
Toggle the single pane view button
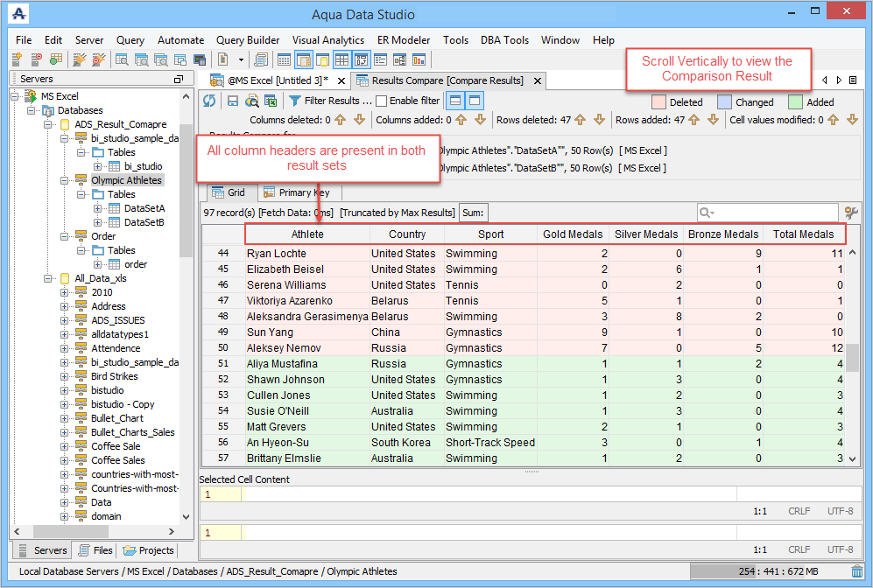[x=474, y=101]
